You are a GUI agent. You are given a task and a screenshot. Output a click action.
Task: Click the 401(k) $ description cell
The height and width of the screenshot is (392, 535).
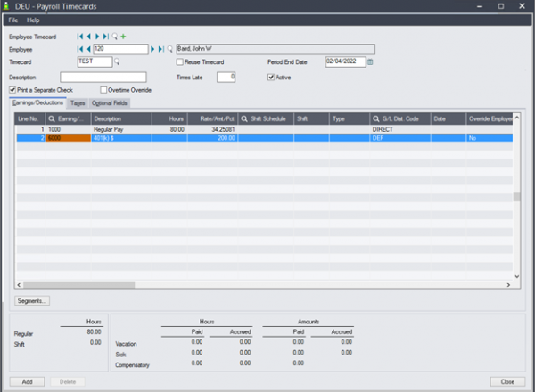coord(121,138)
